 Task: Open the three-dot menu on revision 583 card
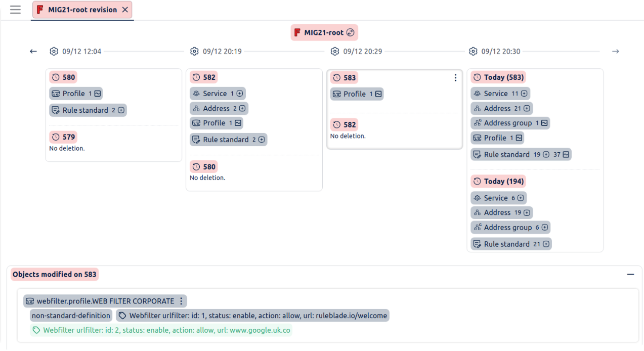pyautogui.click(x=455, y=78)
